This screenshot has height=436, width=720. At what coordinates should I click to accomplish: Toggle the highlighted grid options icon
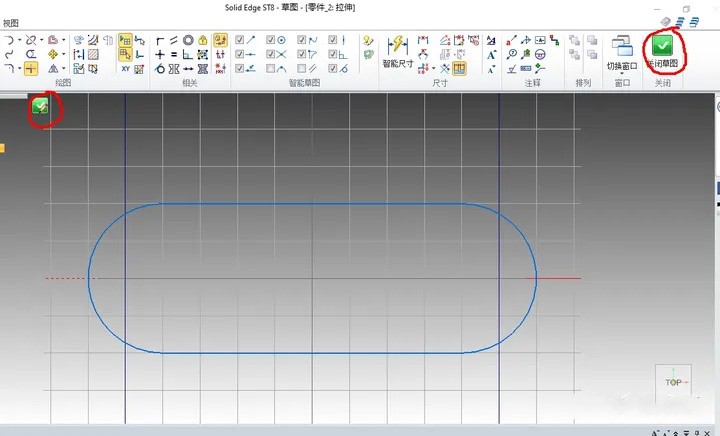pos(125,40)
